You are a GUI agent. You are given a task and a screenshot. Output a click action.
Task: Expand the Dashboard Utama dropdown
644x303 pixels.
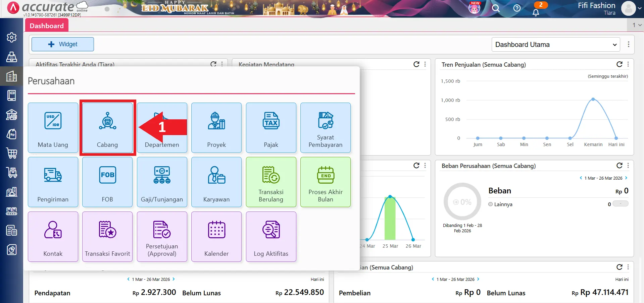click(x=555, y=45)
